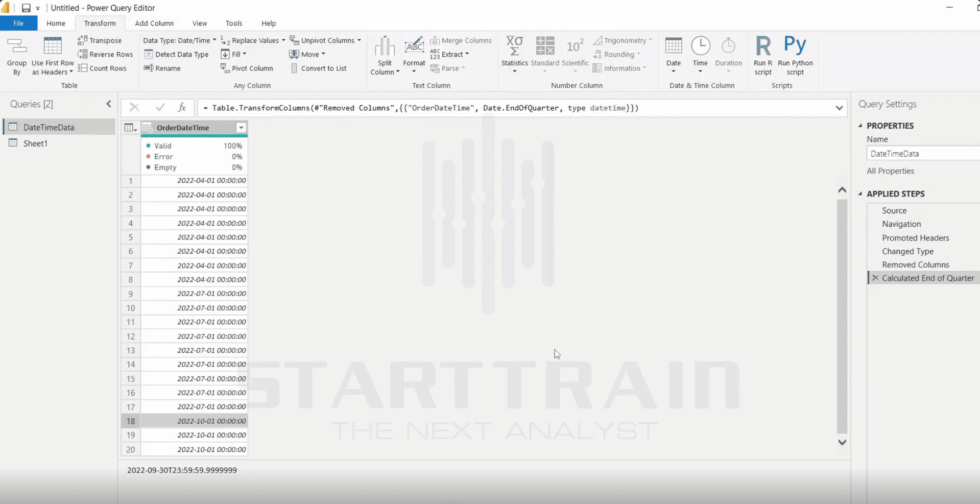This screenshot has width=980, height=504.
Task: Open the All Properties link
Action: [890, 171]
